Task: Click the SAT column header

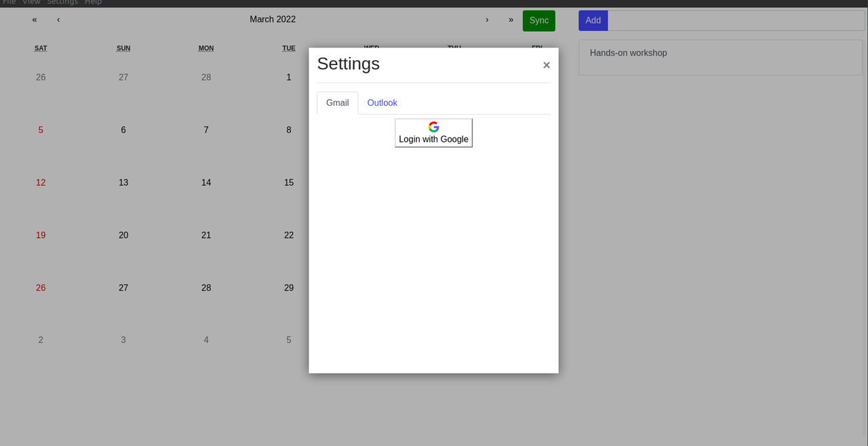Action: pyautogui.click(x=41, y=48)
